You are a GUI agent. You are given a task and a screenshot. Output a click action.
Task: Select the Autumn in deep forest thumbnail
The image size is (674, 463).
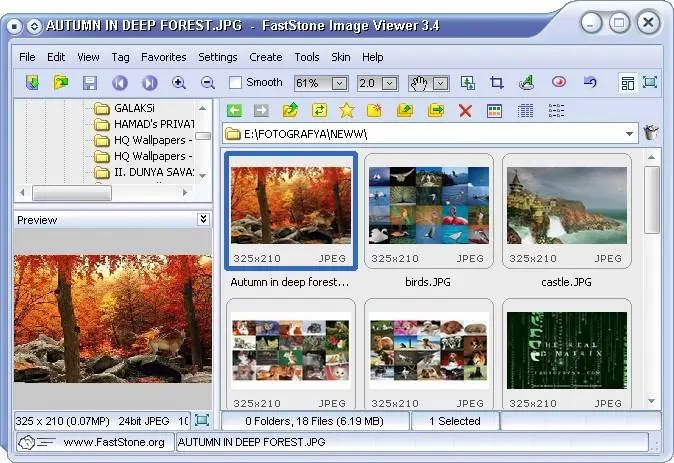pos(291,211)
